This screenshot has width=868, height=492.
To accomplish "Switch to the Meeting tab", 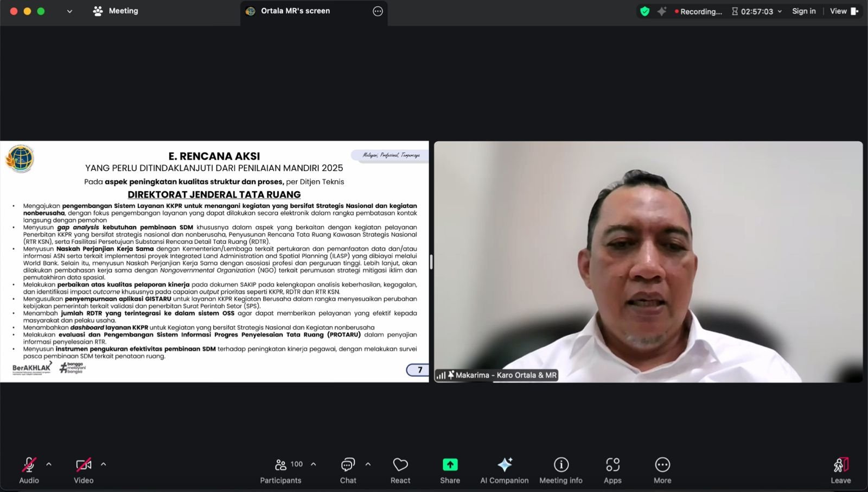I will click(116, 11).
